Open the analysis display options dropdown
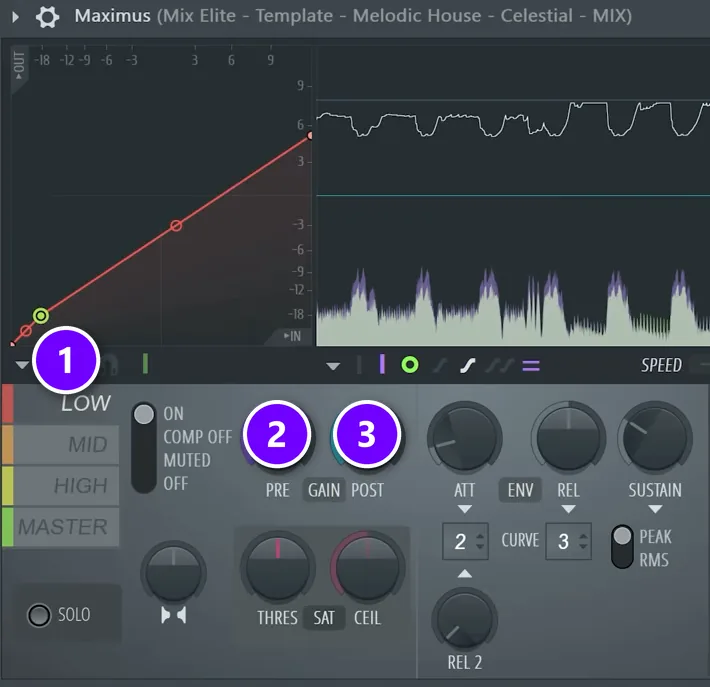This screenshot has width=710, height=687. pos(333,366)
